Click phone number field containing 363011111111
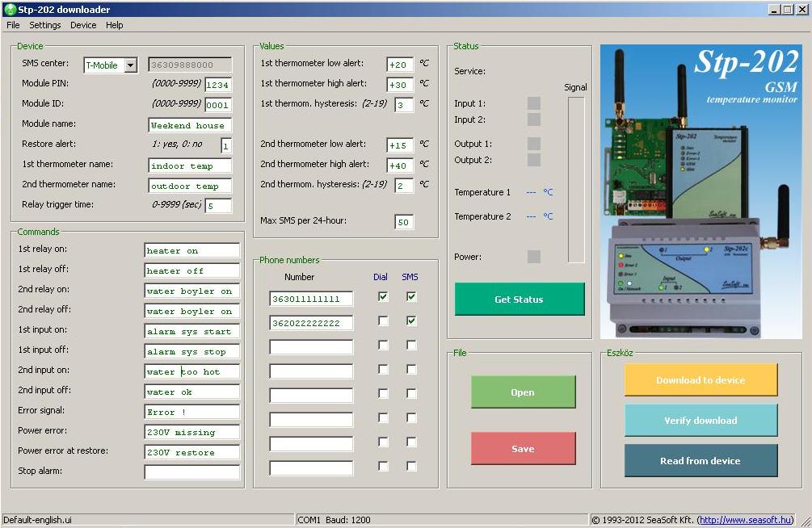The width and height of the screenshot is (812, 528). tap(311, 299)
